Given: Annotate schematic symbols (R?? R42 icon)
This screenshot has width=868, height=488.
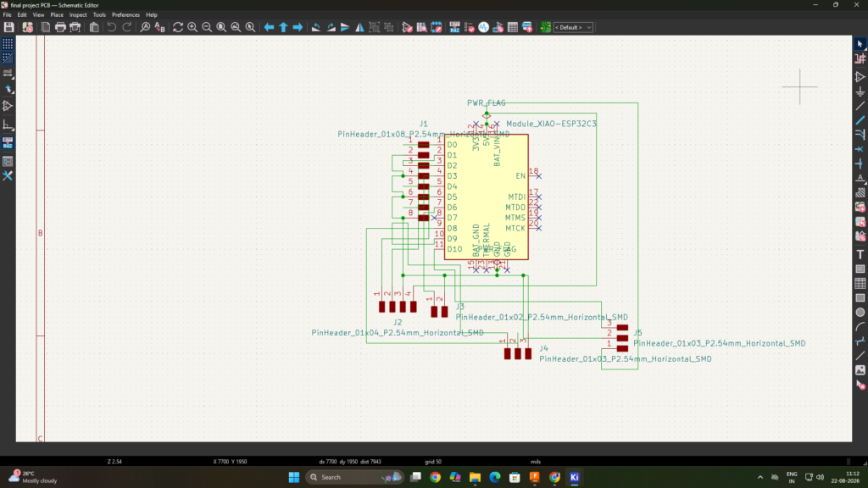Looking at the screenshot, I should [454, 27].
